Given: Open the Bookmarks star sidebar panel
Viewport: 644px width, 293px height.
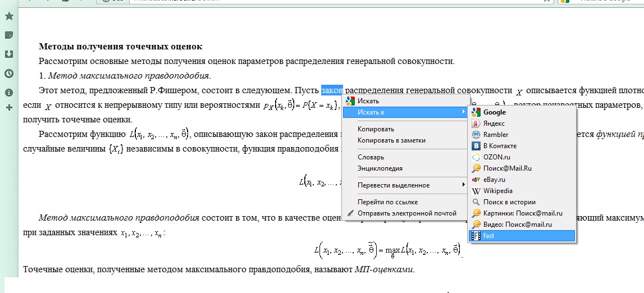Looking at the screenshot, I should coord(8,16).
